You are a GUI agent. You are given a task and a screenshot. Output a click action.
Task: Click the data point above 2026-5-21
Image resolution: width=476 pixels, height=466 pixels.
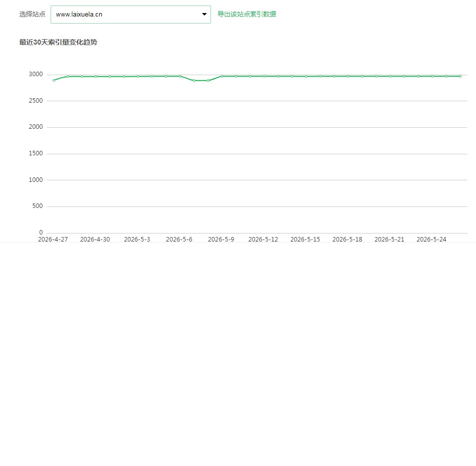pyautogui.click(x=390, y=76)
